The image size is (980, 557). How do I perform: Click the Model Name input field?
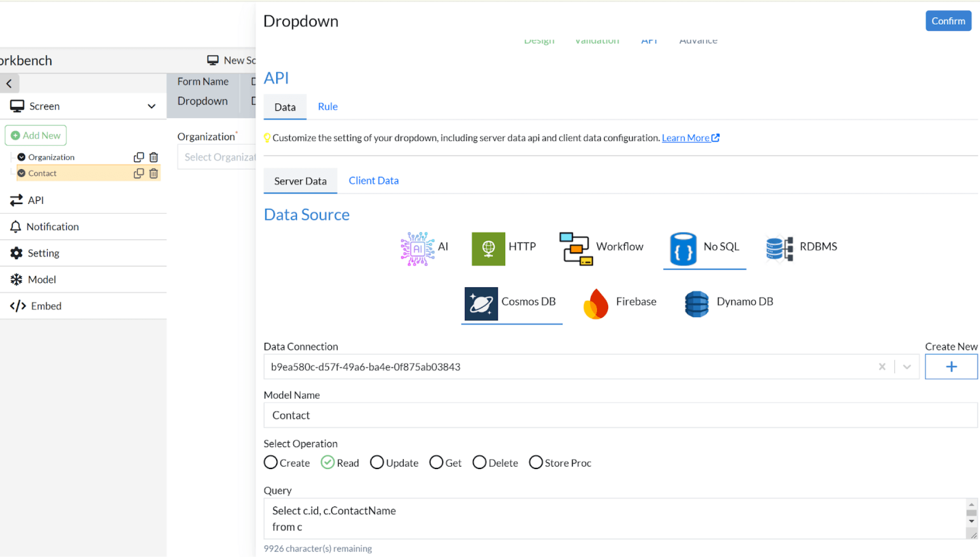620,415
